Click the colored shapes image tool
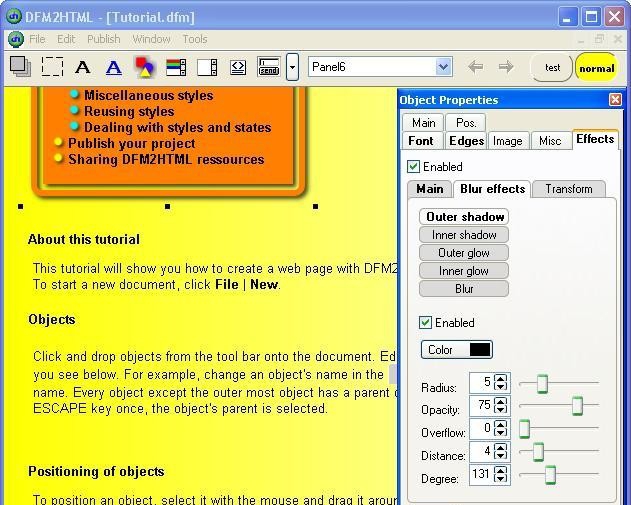Viewport: 631px width, 505px height. coord(145,67)
